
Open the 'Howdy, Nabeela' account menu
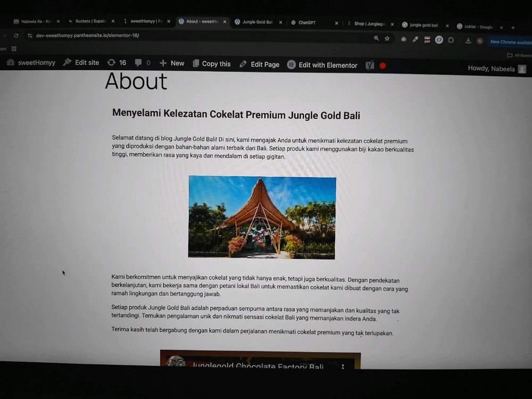click(x=496, y=69)
